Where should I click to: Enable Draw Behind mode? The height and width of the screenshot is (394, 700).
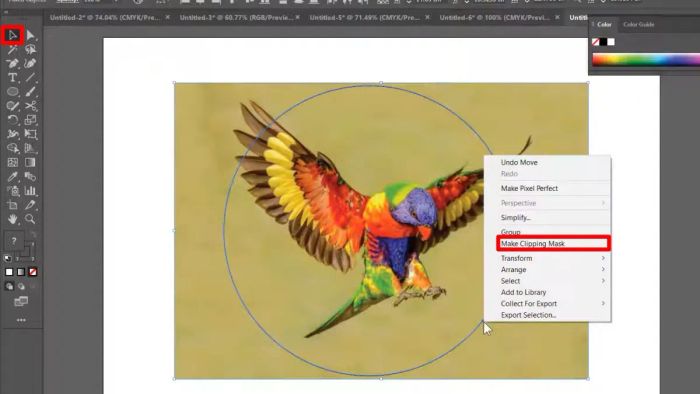[x=21, y=286]
